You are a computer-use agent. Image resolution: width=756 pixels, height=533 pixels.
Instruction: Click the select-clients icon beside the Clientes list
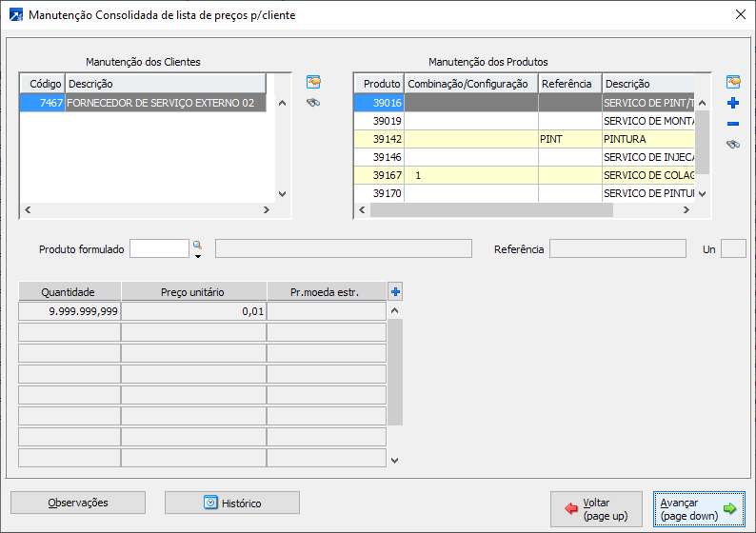[x=312, y=82]
